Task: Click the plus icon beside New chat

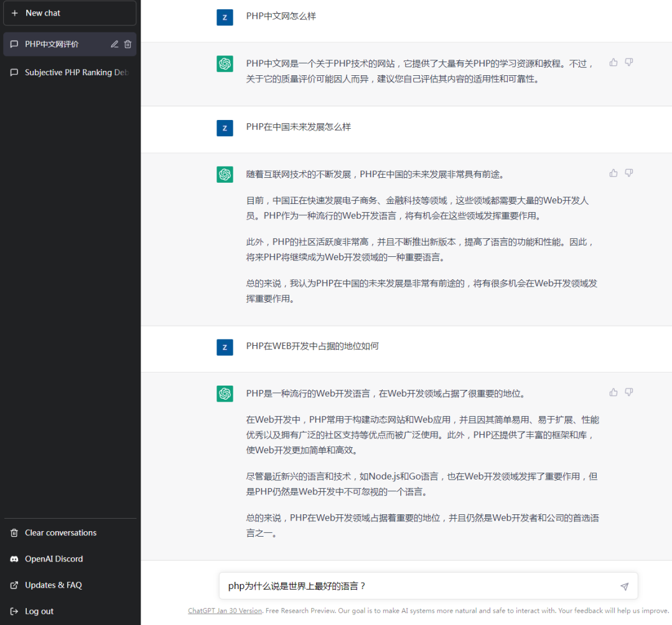Action: coord(14,13)
